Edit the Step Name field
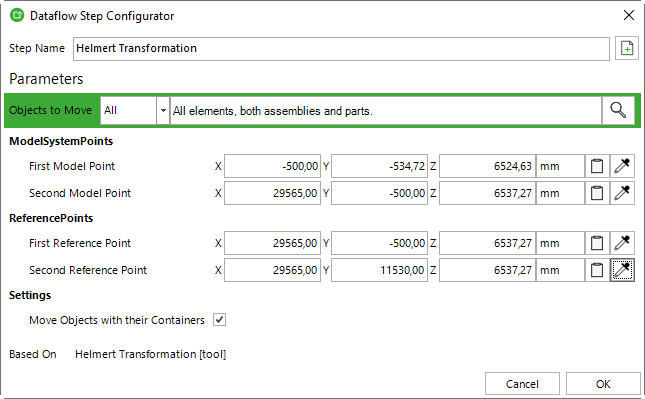Image resolution: width=645 pixels, height=399 pixels. tap(341, 49)
